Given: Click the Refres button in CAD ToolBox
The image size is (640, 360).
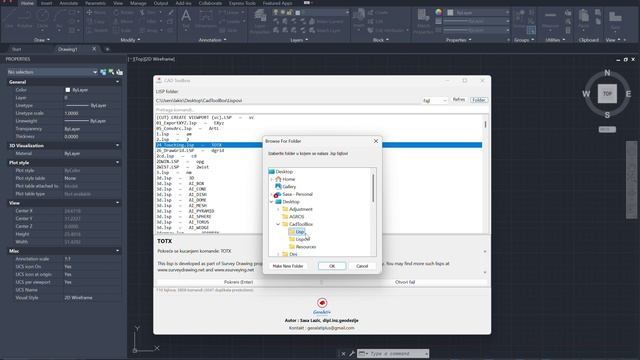Looking at the screenshot, I should click(459, 100).
